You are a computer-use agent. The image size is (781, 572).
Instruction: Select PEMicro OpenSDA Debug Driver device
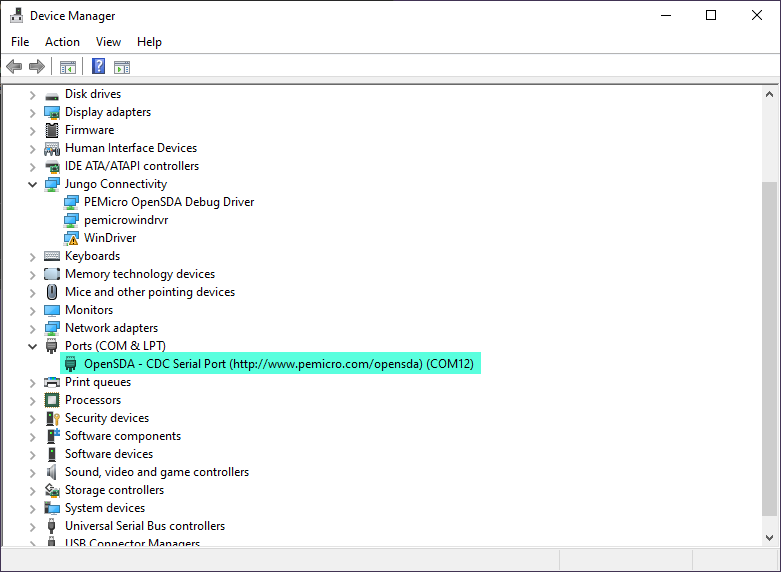pyautogui.click(x=169, y=202)
